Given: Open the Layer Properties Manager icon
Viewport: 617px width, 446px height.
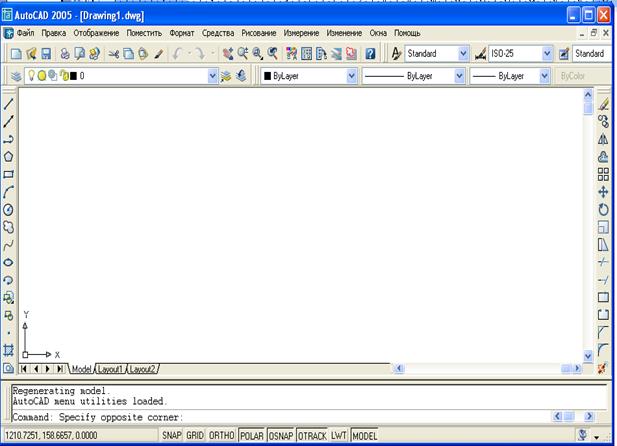Looking at the screenshot, I should (16, 76).
